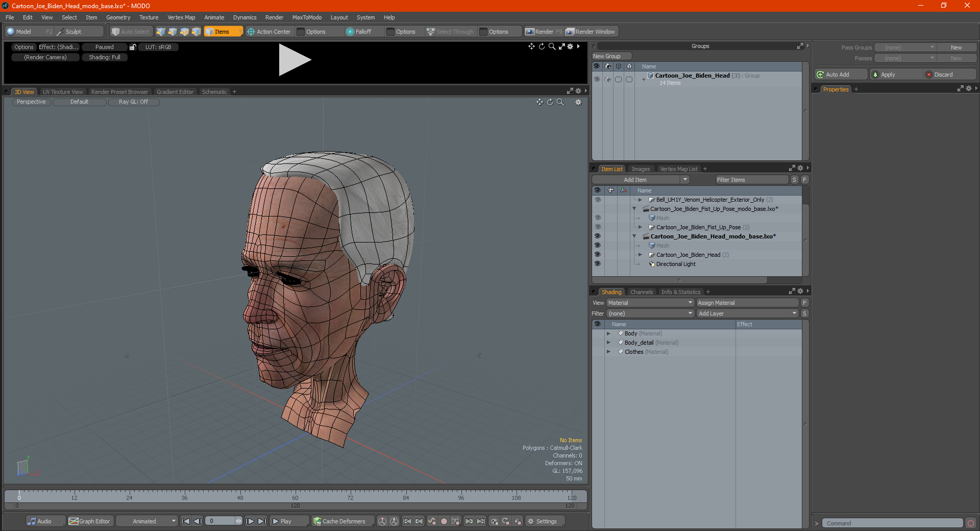
Task: Open Add Item dropdown
Action: (641, 180)
